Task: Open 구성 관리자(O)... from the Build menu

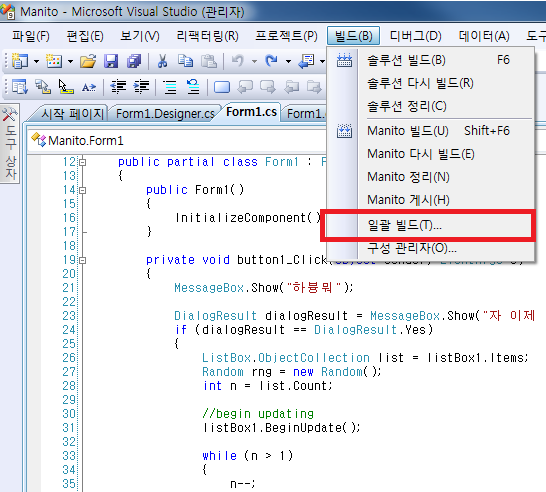Action: (x=430, y=248)
